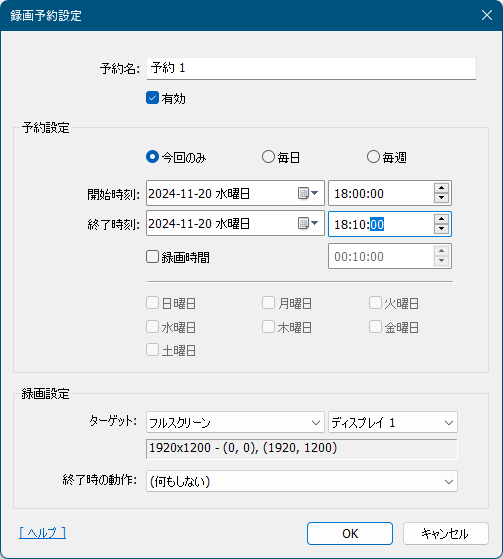Click the キャンセル button

(446, 533)
